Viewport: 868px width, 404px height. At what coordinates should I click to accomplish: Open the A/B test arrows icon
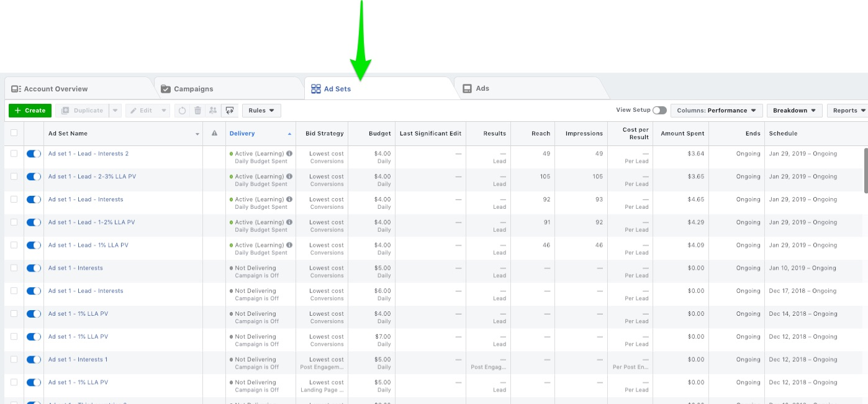[230, 110]
